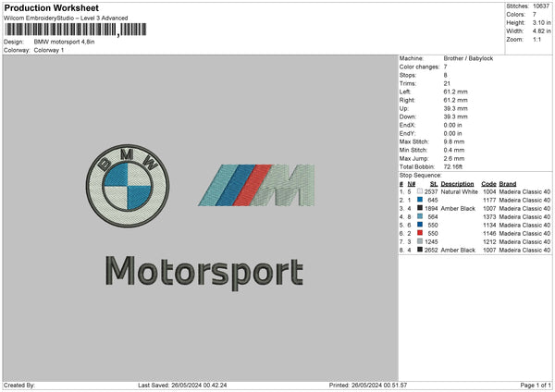Screen dimensions: 555x392
Task: Click the stitches count 10637
Action: pyautogui.click(x=542, y=6)
